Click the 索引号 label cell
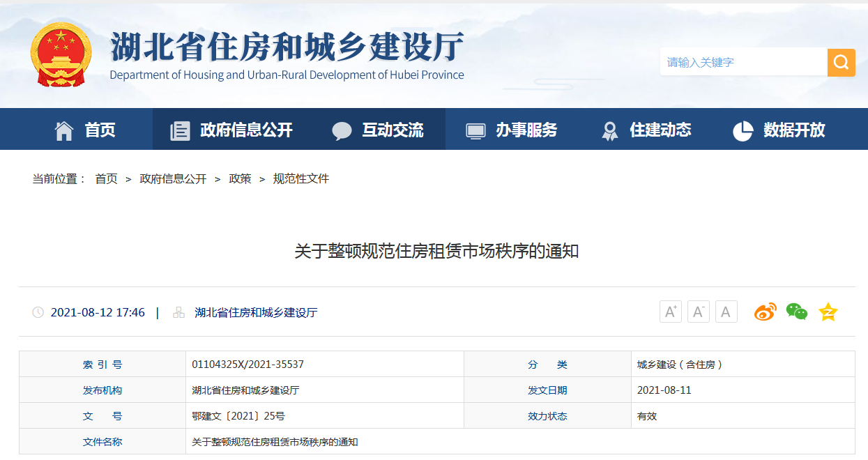 pyautogui.click(x=102, y=365)
